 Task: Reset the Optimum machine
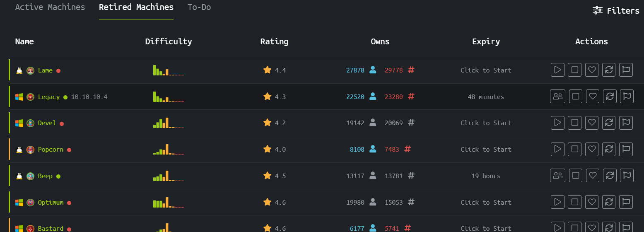tap(609, 202)
